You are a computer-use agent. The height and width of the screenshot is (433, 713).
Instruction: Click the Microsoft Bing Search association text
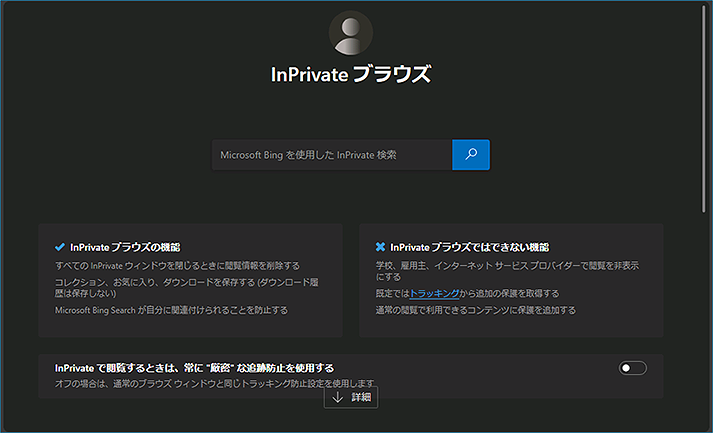(171, 310)
